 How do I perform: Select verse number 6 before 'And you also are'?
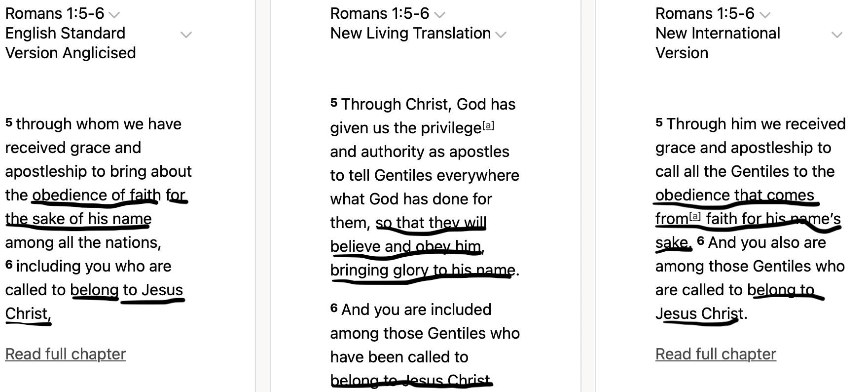coord(700,240)
